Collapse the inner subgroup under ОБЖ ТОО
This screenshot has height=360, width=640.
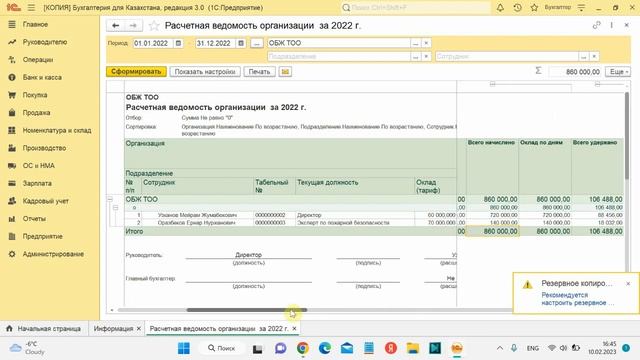(116, 208)
